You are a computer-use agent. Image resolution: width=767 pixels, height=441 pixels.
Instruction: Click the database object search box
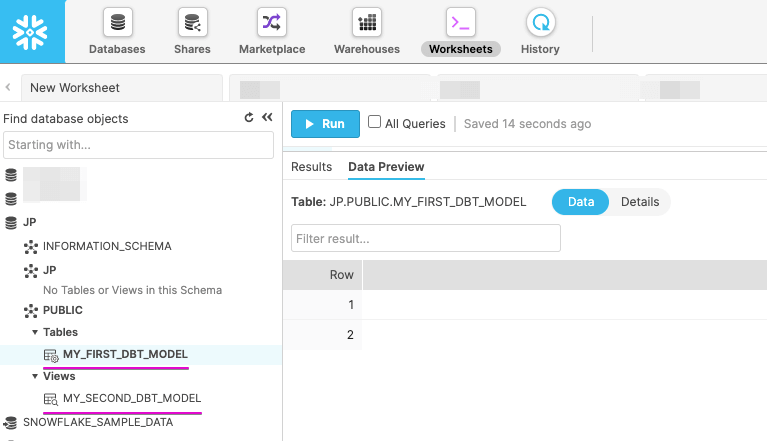137,145
